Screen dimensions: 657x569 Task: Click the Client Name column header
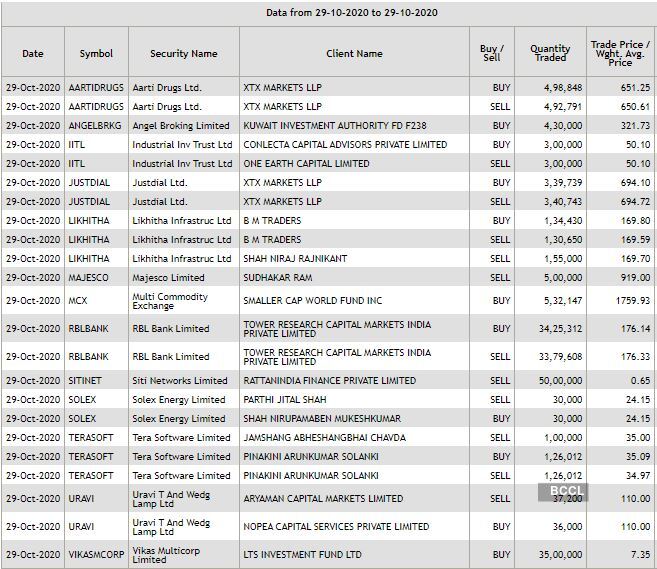click(x=354, y=53)
